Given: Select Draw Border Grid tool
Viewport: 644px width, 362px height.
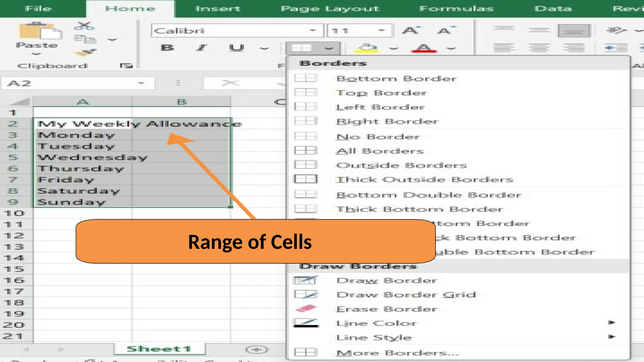Looking at the screenshot, I should point(459,294).
